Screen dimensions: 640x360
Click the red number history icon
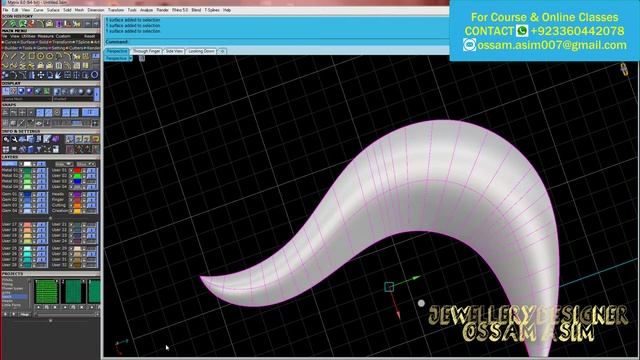31,24
